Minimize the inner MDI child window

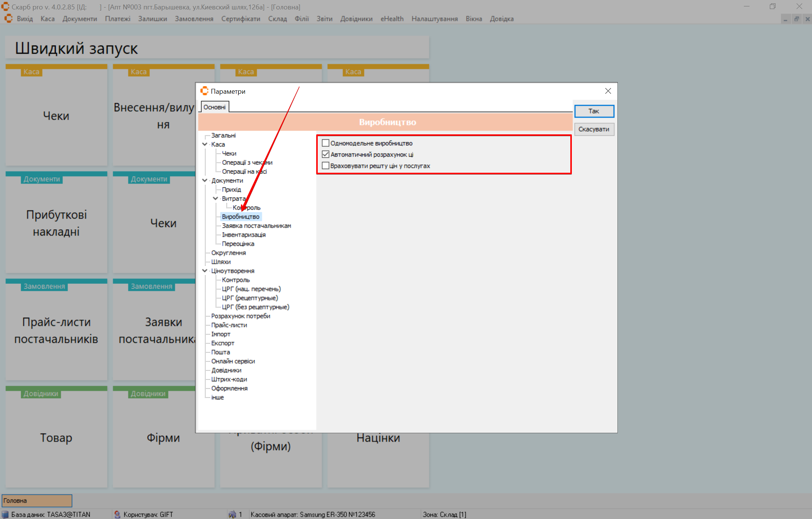(x=786, y=19)
